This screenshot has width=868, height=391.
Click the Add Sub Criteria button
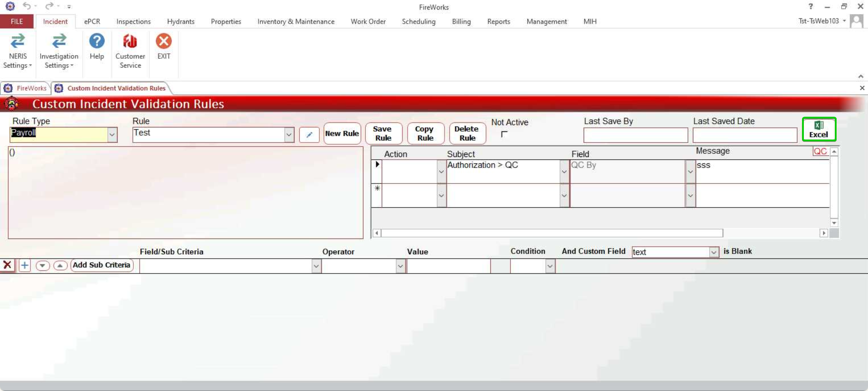coord(101,265)
